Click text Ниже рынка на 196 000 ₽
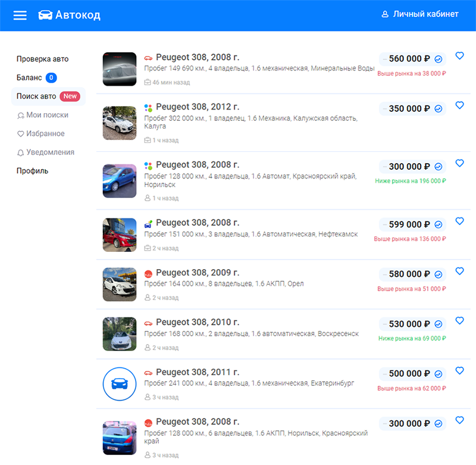 [x=411, y=181]
